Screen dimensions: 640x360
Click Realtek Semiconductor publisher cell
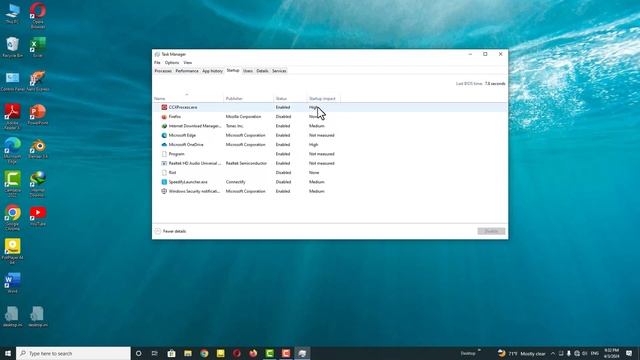(246, 163)
